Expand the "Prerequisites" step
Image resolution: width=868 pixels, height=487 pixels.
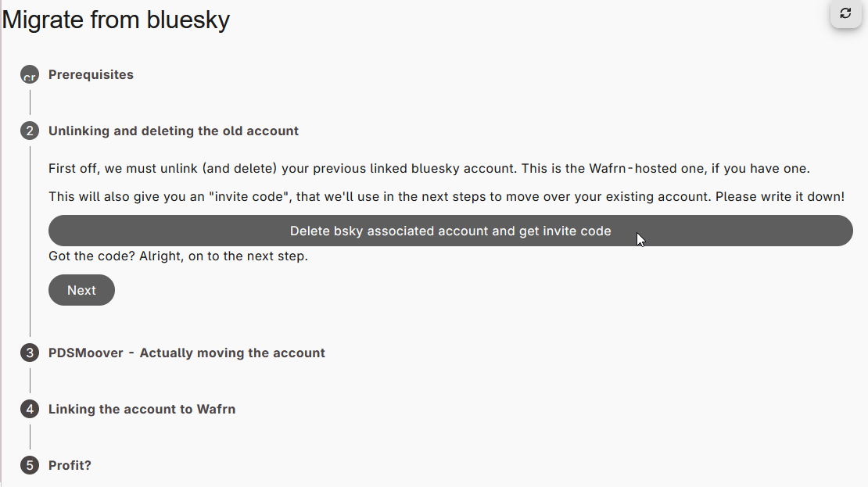pos(90,74)
